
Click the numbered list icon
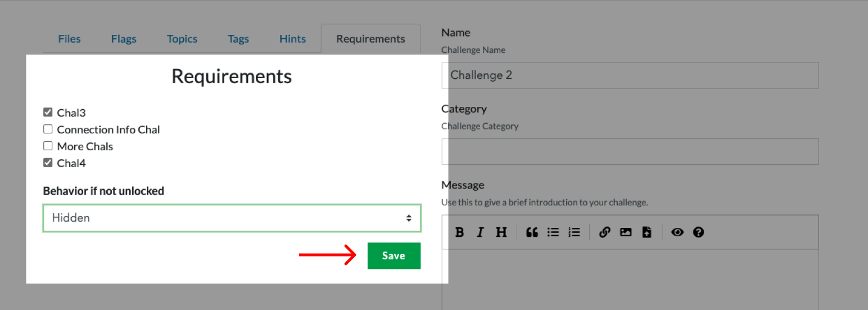pos(574,232)
